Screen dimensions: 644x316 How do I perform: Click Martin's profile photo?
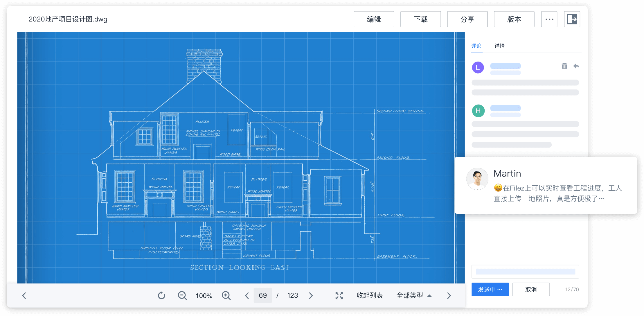[477, 179]
